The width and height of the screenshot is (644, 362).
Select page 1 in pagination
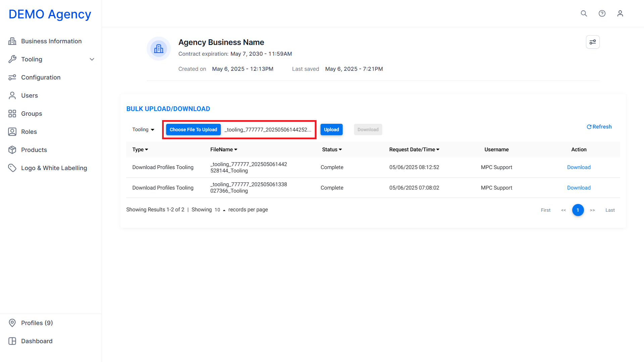pos(578,210)
